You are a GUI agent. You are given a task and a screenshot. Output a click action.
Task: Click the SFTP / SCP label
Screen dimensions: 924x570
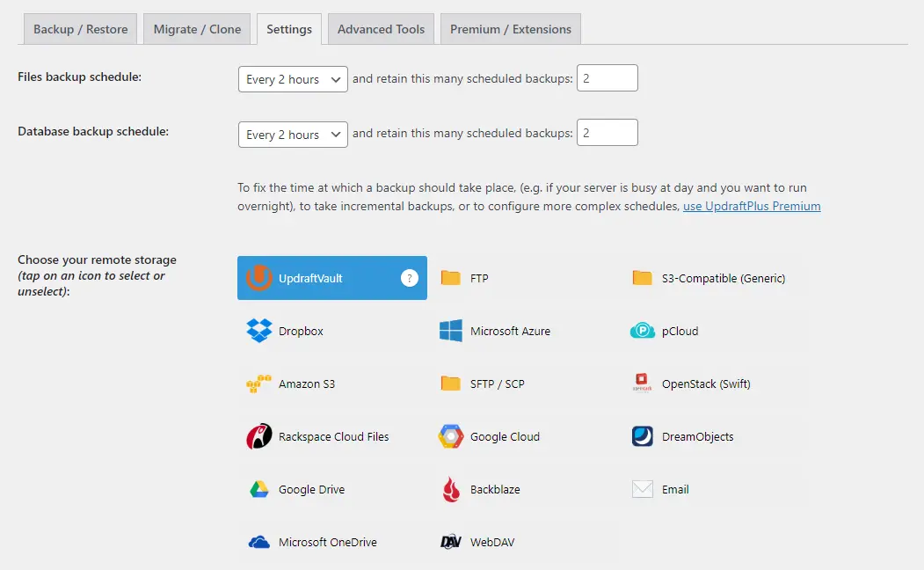[497, 384]
